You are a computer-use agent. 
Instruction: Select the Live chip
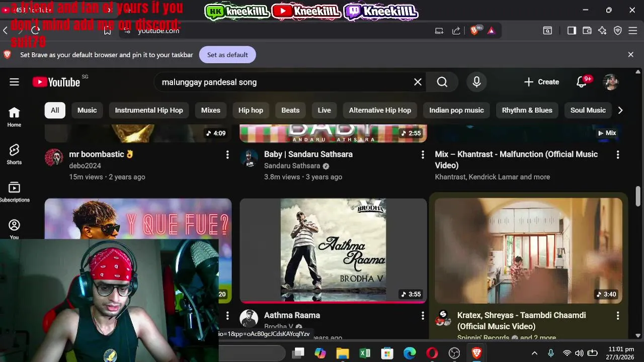[325, 110]
